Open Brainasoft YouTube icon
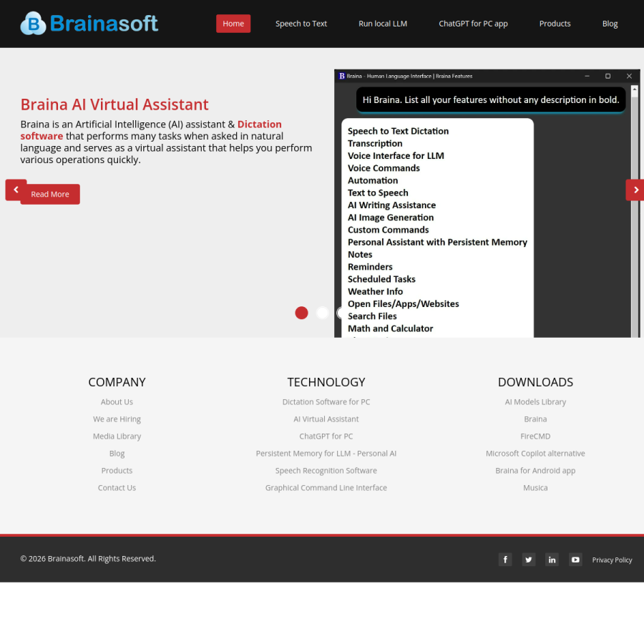The height and width of the screenshot is (644, 644). point(575,560)
